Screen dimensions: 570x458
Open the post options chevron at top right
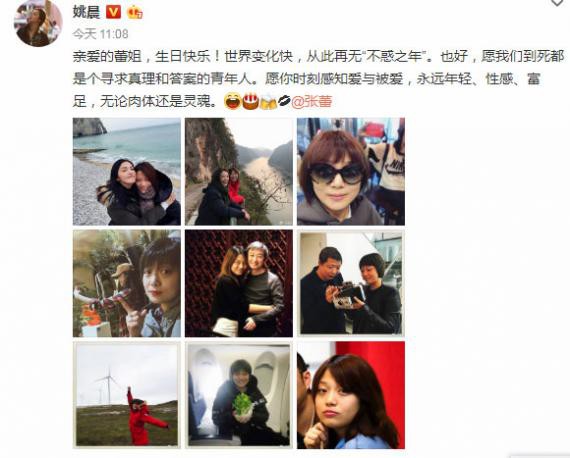tap(557, 3)
